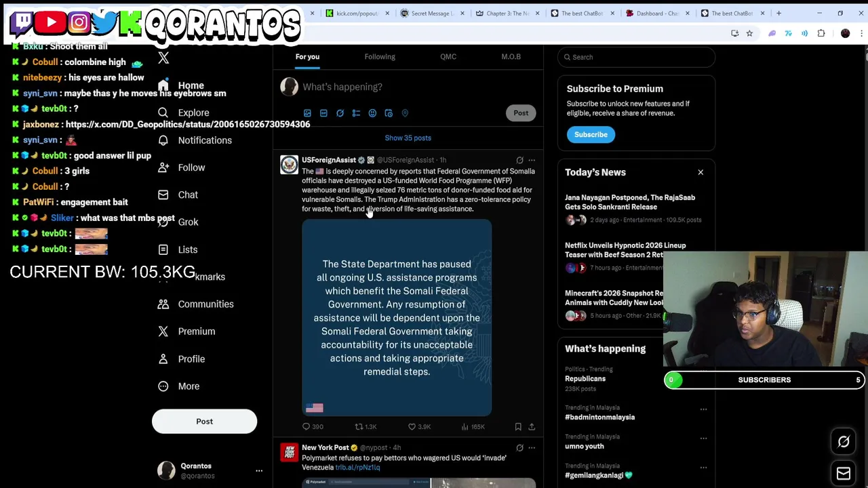Bookmark the USForeignAssist post
The image size is (868, 488).
click(518, 427)
